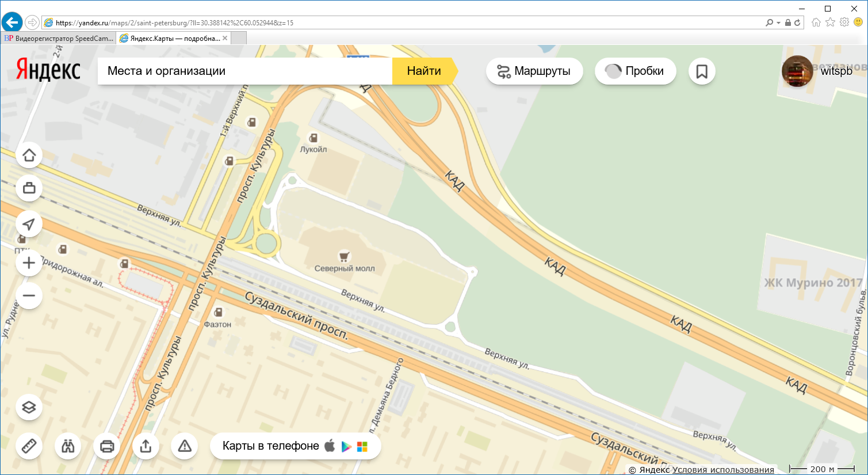Viewport: 868px width, 475px height.
Task: Focus the Места и организации search field
Action: click(244, 71)
